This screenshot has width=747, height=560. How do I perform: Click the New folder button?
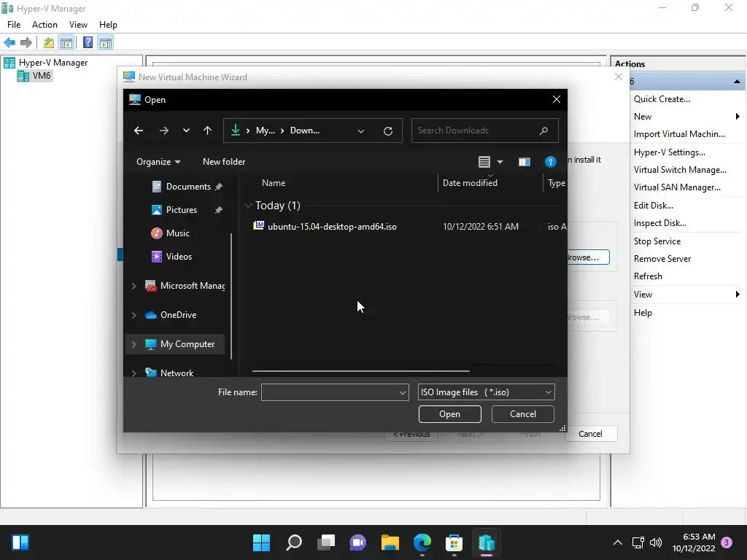point(224,162)
